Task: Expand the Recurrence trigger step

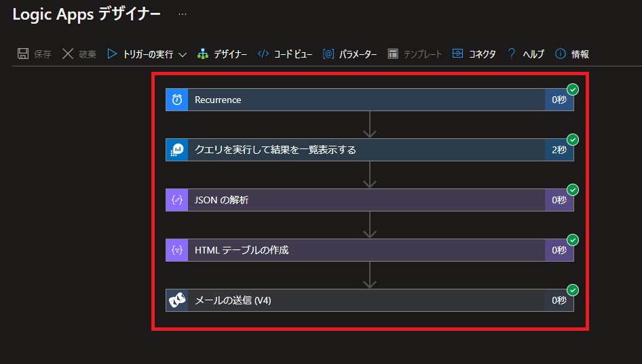Action: (x=369, y=100)
